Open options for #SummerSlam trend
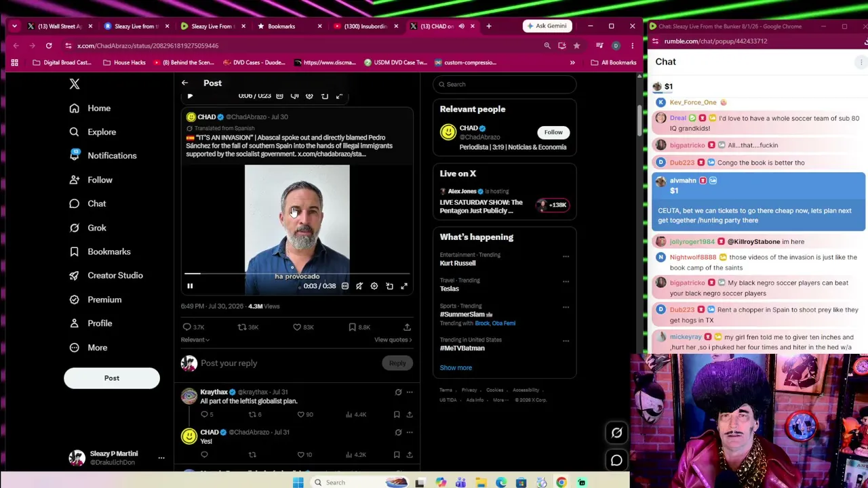The height and width of the screenshot is (488, 868). (566, 307)
